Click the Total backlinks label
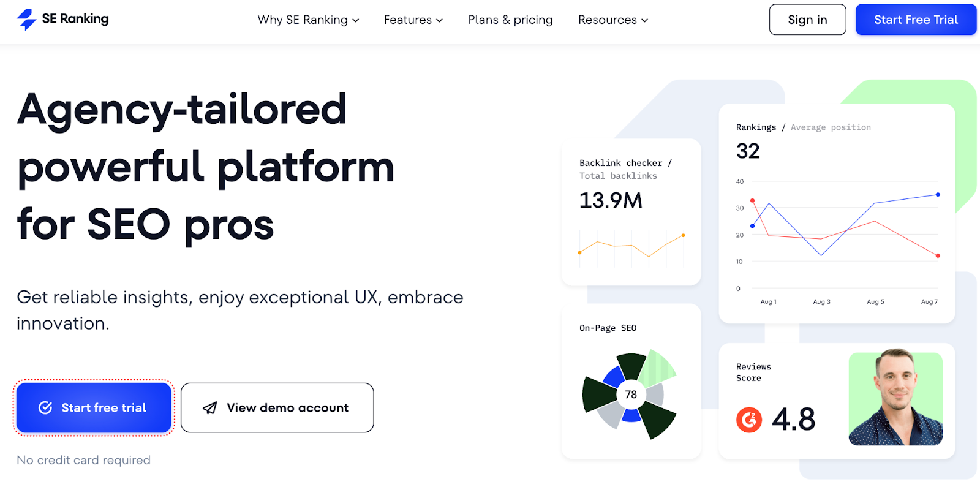This screenshot has width=980, height=487. pos(618,176)
